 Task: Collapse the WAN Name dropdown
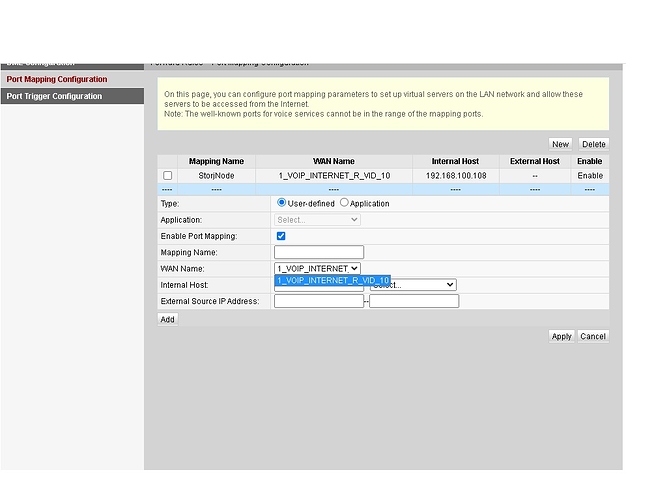[317, 268]
